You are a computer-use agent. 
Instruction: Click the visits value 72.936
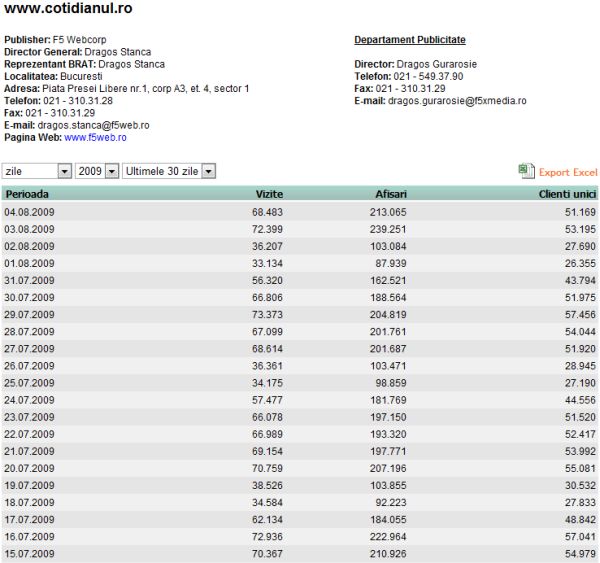point(267,537)
